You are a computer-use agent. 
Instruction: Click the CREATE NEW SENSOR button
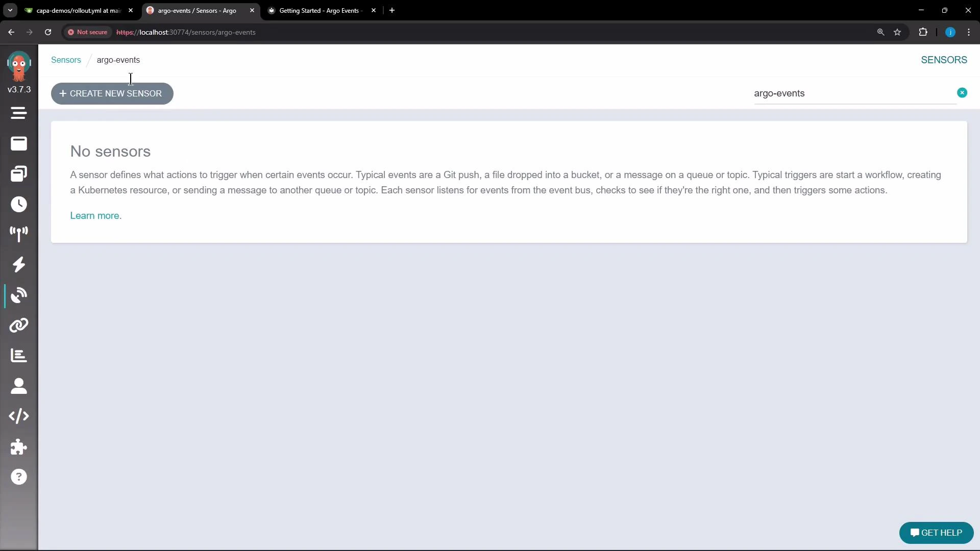coord(112,93)
